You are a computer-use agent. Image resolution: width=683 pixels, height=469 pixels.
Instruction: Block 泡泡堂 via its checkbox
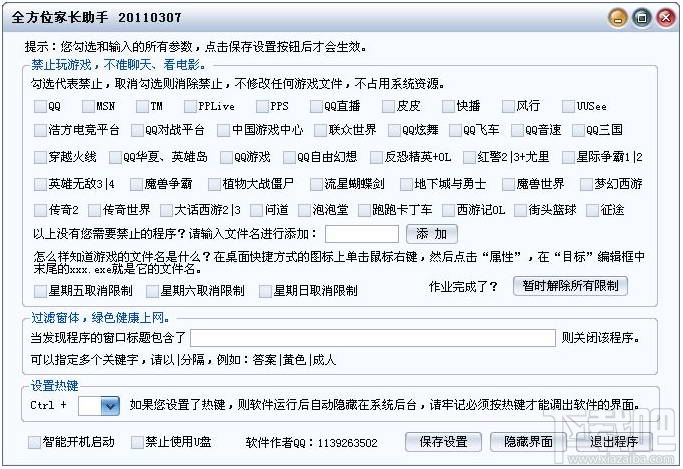tap(304, 210)
